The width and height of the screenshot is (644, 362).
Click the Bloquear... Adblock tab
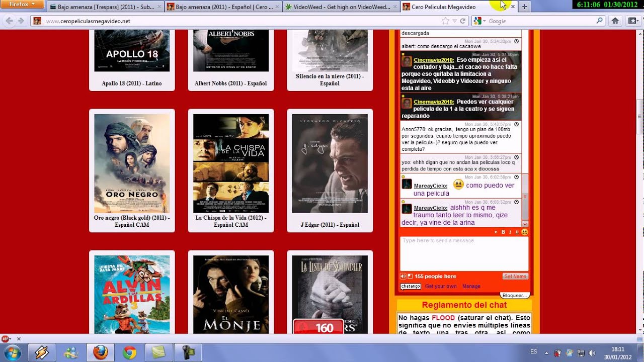tap(515, 295)
